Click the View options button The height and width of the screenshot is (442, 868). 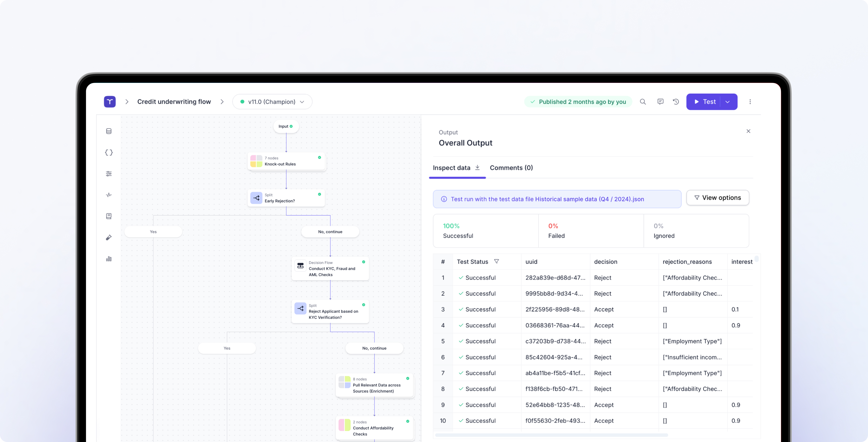pos(717,198)
